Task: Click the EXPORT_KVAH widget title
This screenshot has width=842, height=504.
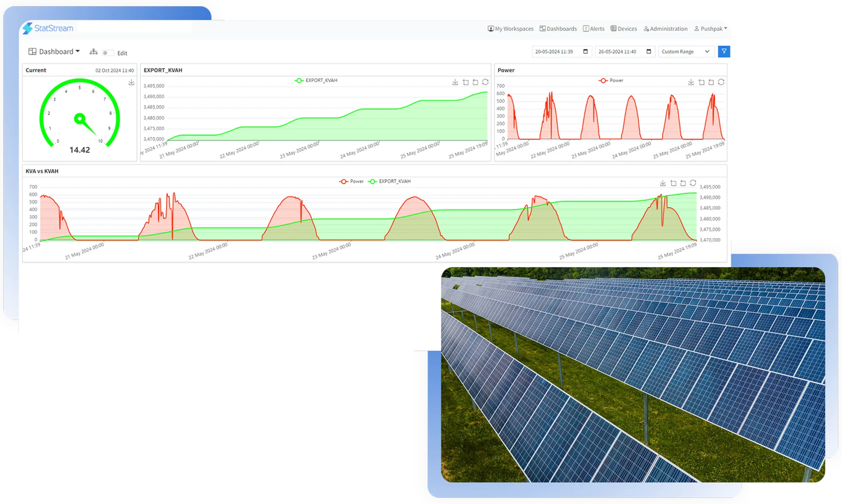Action: pyautogui.click(x=163, y=70)
